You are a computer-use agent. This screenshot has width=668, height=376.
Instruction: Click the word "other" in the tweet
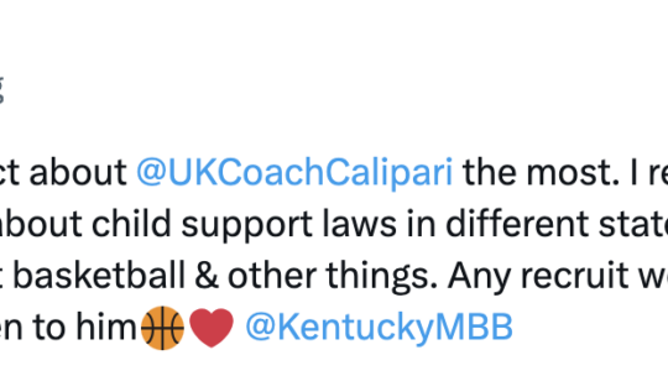click(x=272, y=276)
